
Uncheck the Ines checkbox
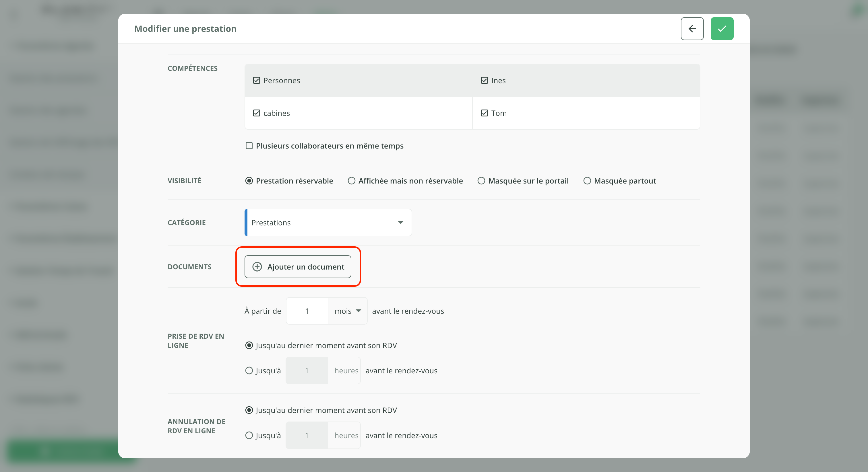coord(484,81)
